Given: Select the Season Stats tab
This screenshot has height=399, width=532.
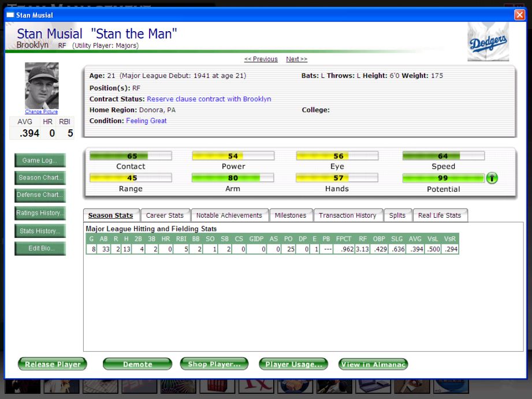Looking at the screenshot, I should [111, 215].
